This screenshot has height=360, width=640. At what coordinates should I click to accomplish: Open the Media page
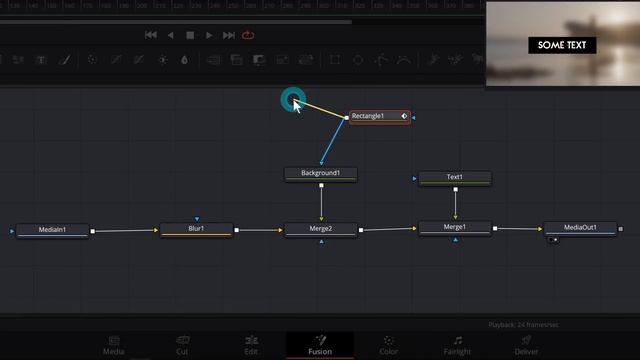tap(114, 345)
